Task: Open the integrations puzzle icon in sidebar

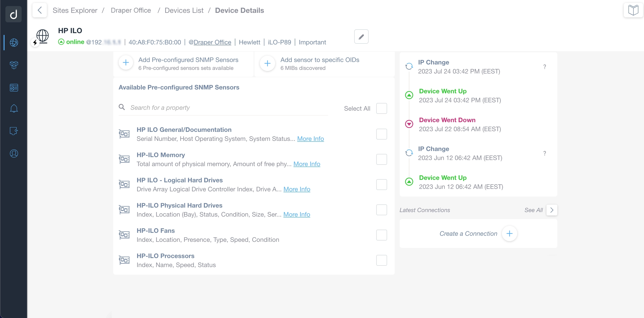Action: pos(14,131)
